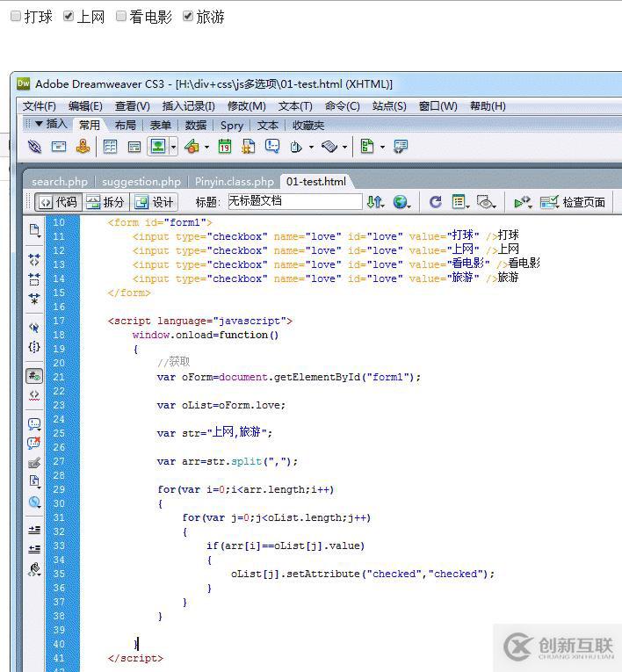The image size is (622, 672).
Task: Open the 文件(F) menu
Action: (39, 106)
